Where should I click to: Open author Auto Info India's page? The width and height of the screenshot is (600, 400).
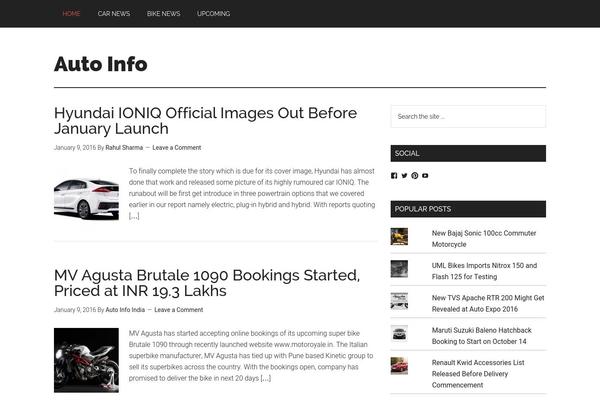125,310
